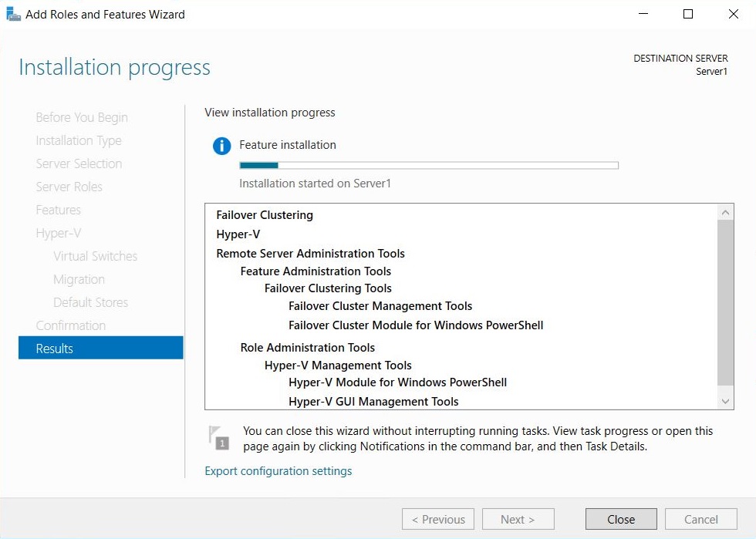Select Hyper-V Management Tools entry

[338, 366]
